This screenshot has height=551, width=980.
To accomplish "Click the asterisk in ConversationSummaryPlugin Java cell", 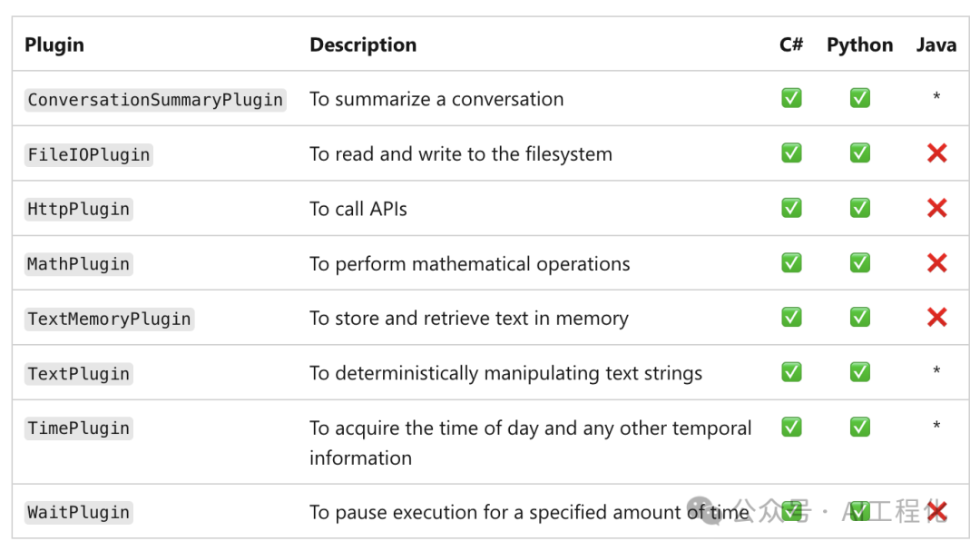I will pyautogui.click(x=936, y=96).
